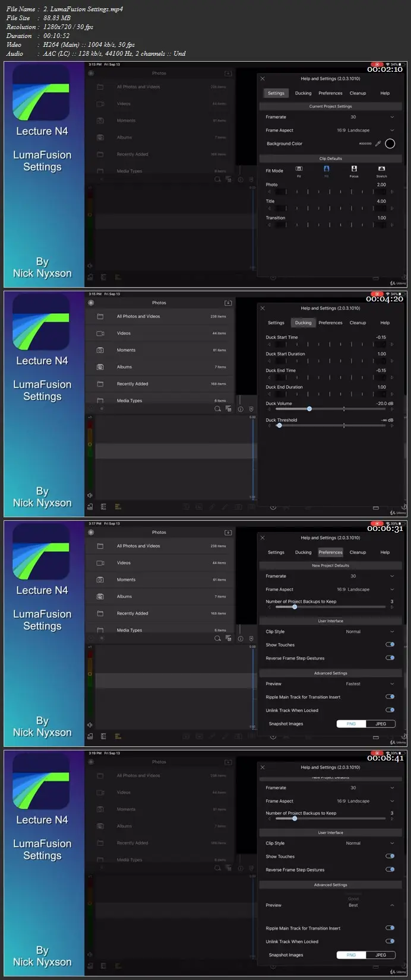
Task: Tap the Moments icon in 00:04:20 frame
Action: click(x=100, y=350)
